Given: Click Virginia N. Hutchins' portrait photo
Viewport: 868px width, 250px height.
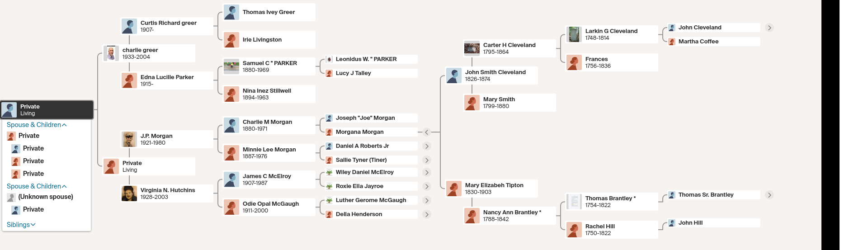Looking at the screenshot, I should 129,193.
